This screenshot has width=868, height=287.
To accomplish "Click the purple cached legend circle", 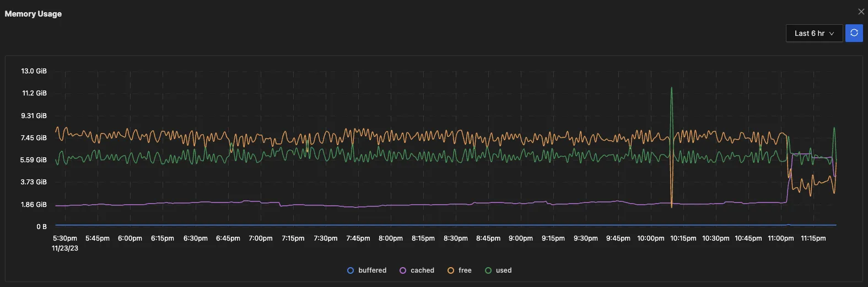I will coord(403,270).
